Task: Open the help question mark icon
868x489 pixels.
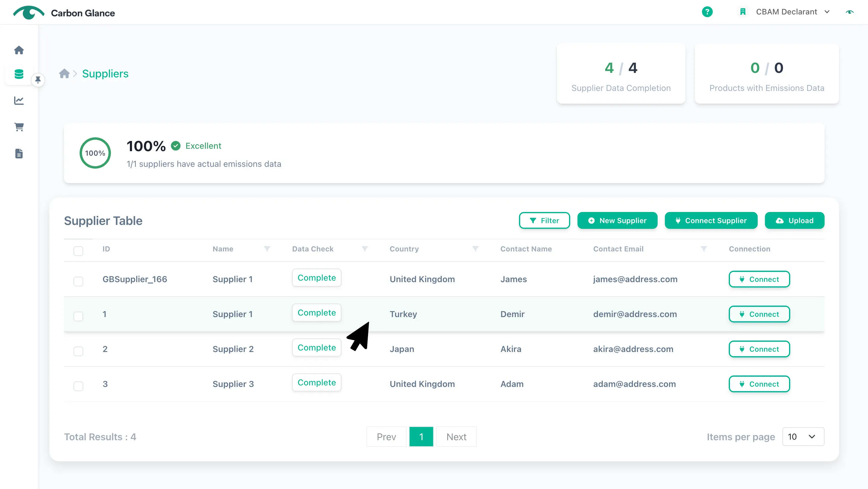Action: coord(707,12)
